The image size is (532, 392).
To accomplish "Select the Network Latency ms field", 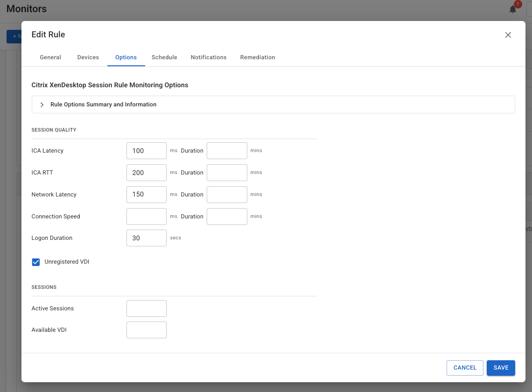I will 147,195.
